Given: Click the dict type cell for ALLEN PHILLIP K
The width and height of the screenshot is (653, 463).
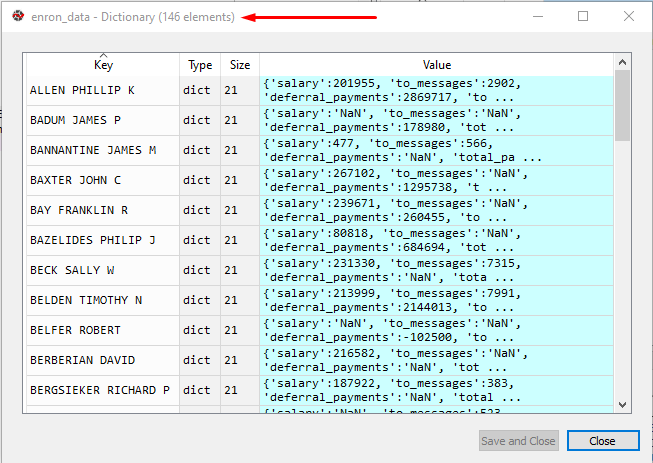Looking at the screenshot, I should click(x=200, y=90).
